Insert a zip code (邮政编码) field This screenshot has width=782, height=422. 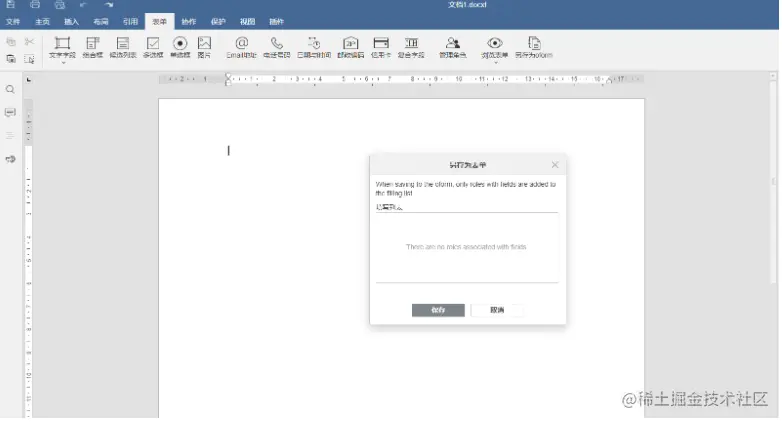pos(351,48)
